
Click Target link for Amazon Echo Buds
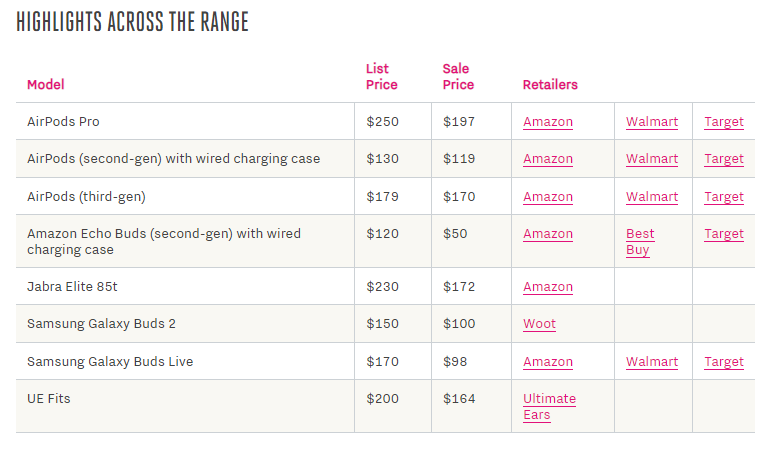(724, 234)
